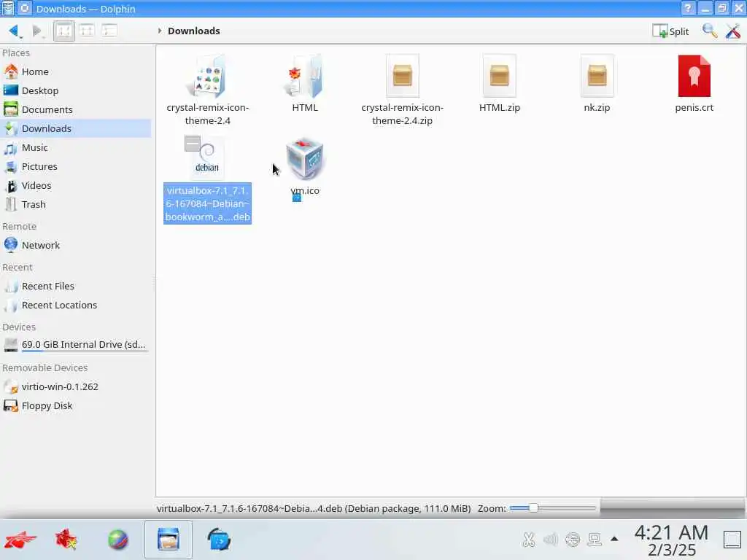Open the window menu icon in titlebar
The height and width of the screenshot is (560, 747).
(x=8, y=8)
